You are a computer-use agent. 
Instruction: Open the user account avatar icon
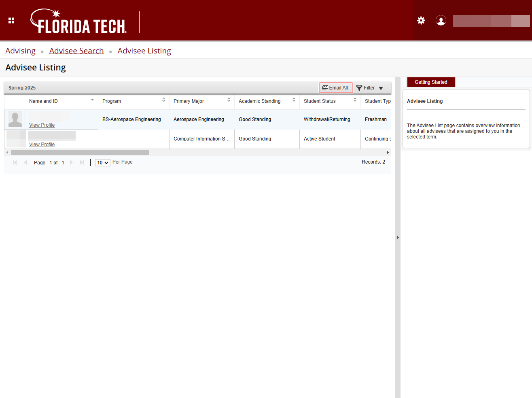(441, 20)
